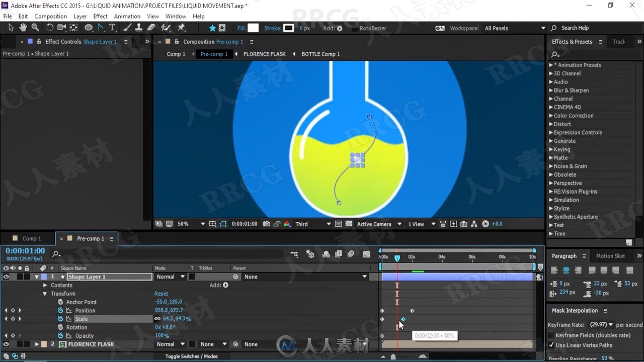Open the Effect menu
This screenshot has width=644, height=362.
click(x=100, y=16)
